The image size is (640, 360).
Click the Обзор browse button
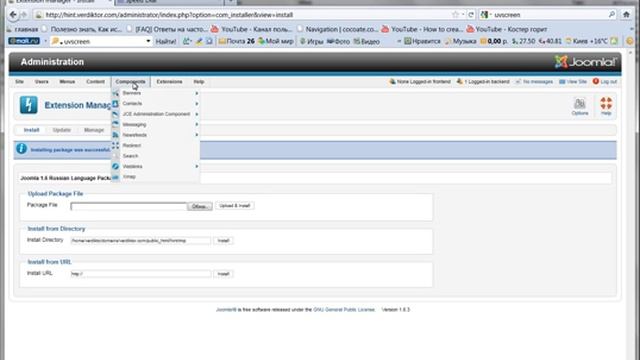[199, 207]
